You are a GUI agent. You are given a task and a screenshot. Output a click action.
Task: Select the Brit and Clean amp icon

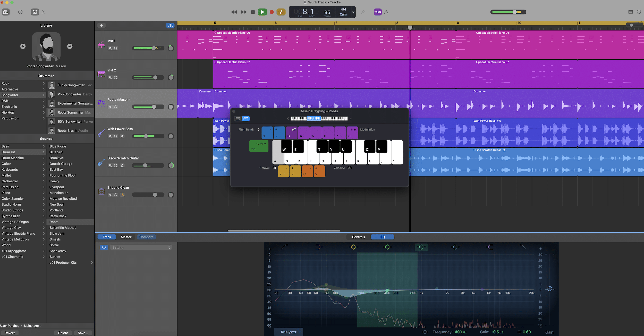point(101,192)
